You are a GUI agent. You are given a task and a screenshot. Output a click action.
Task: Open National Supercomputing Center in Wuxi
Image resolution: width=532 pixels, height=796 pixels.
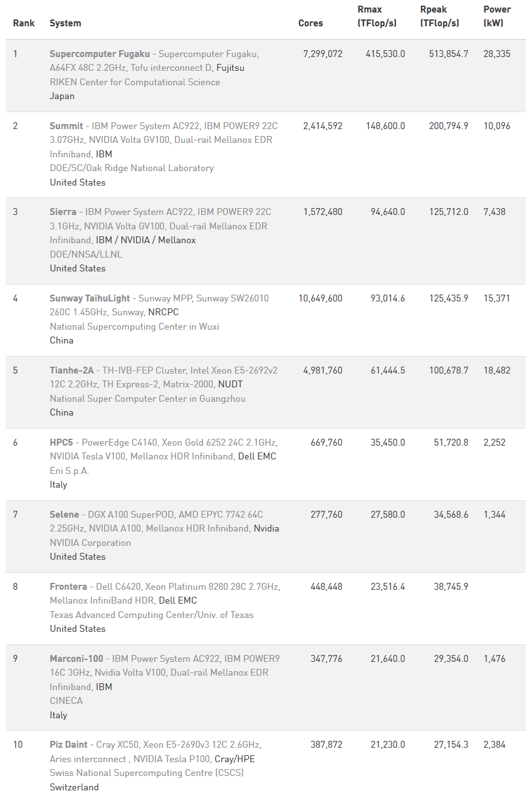click(x=134, y=327)
